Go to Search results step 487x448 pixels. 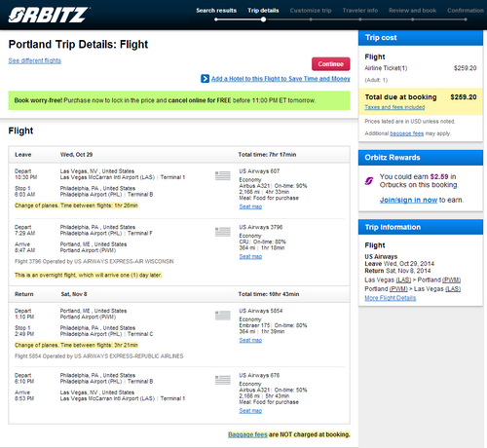[216, 11]
